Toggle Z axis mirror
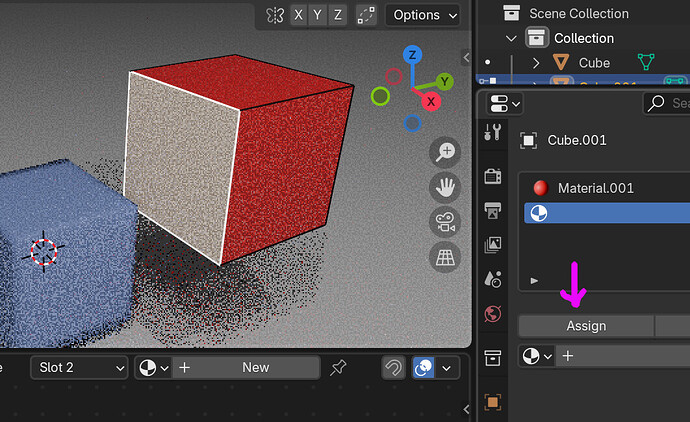Screen dimensions: 690x422 [x=338, y=15]
